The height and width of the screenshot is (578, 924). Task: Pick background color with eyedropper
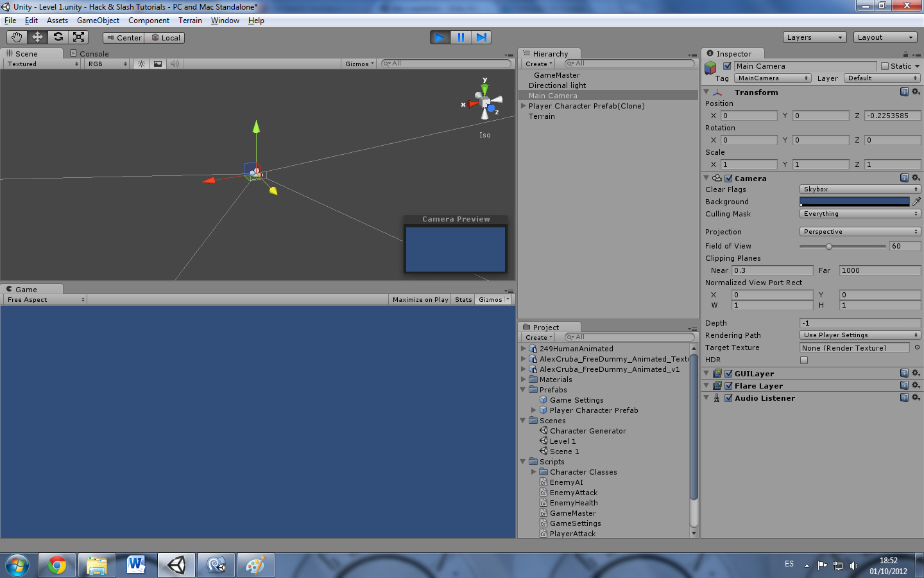tap(916, 202)
